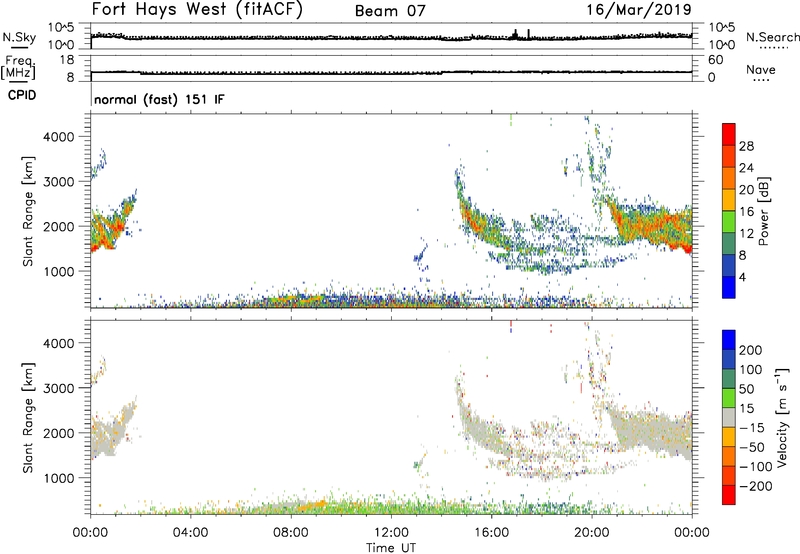Click the "-200" tick on Velocity color bar

pyautogui.click(x=756, y=486)
